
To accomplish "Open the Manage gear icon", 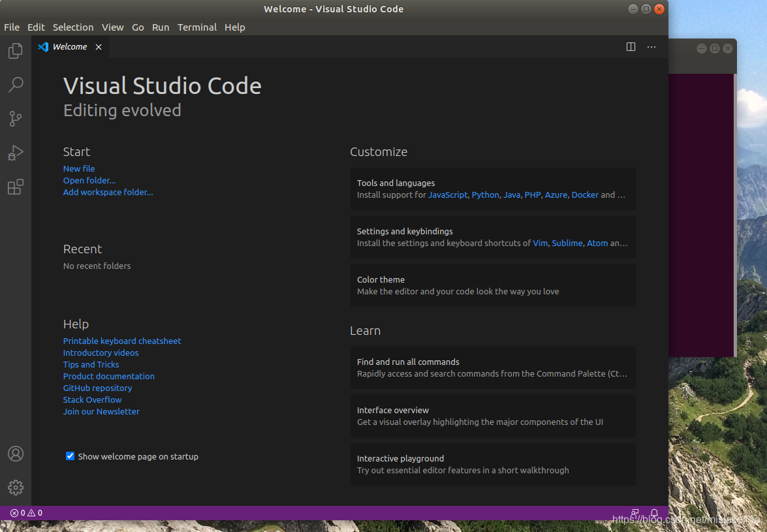I will click(x=16, y=488).
